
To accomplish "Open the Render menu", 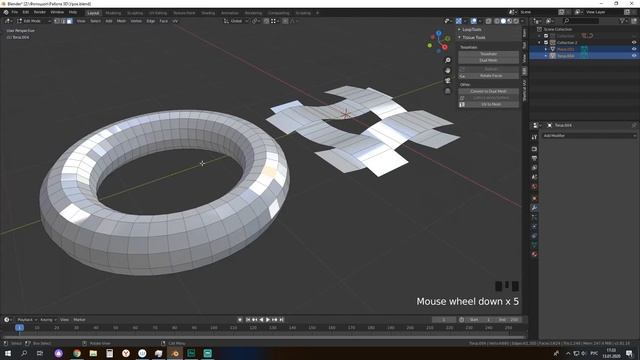I will [x=40, y=12].
